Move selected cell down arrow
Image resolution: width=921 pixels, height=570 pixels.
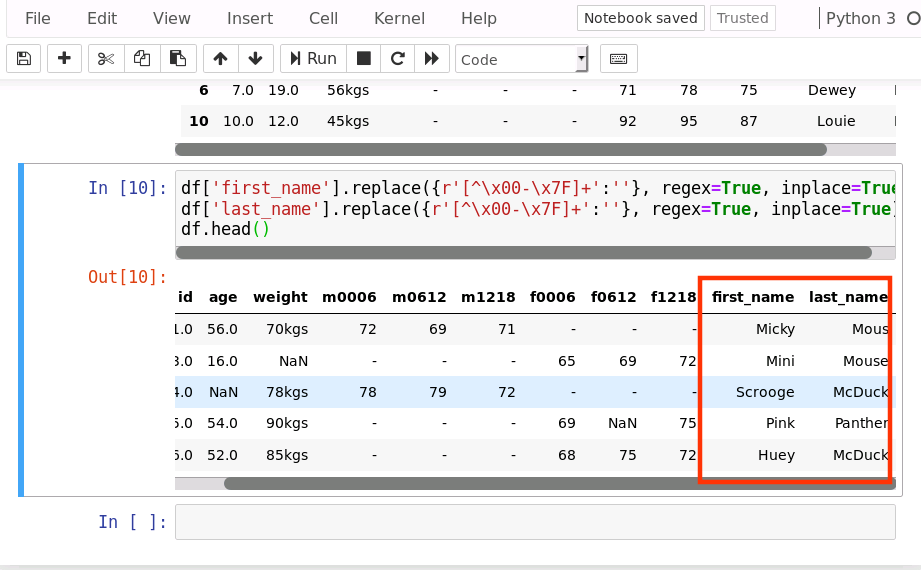pyautogui.click(x=255, y=59)
